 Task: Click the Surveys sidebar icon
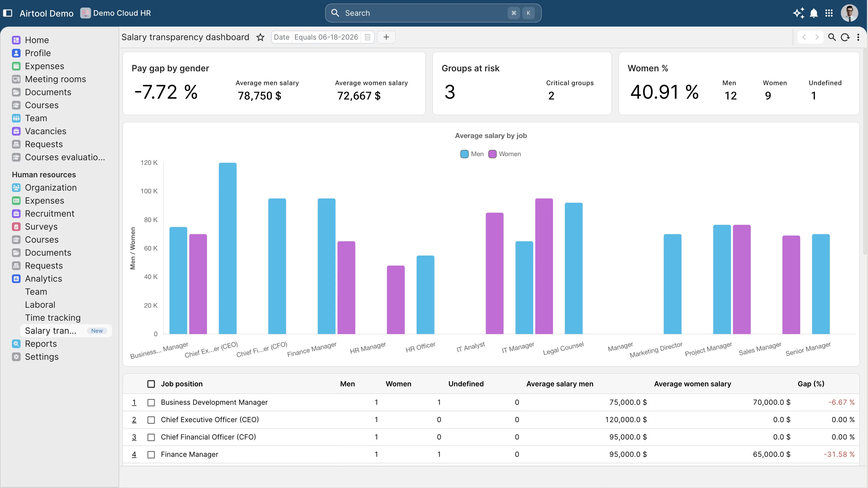16,227
